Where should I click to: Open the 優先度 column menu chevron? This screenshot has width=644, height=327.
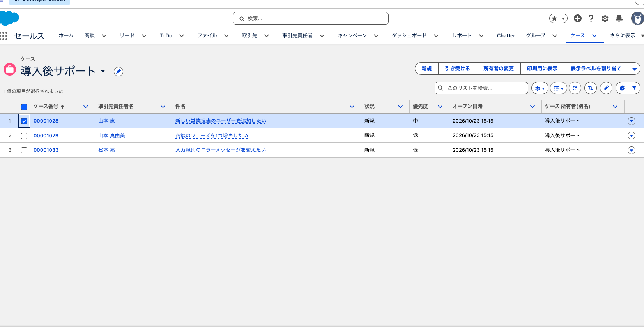pos(440,107)
